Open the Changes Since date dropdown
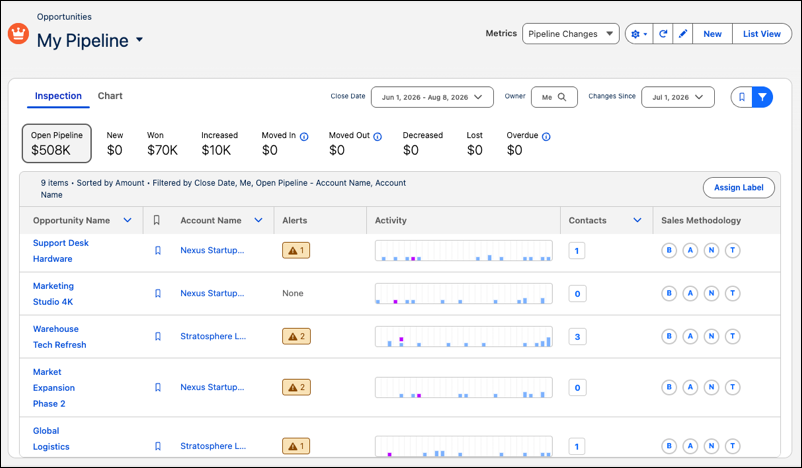The height and width of the screenshot is (468, 802). pos(678,97)
